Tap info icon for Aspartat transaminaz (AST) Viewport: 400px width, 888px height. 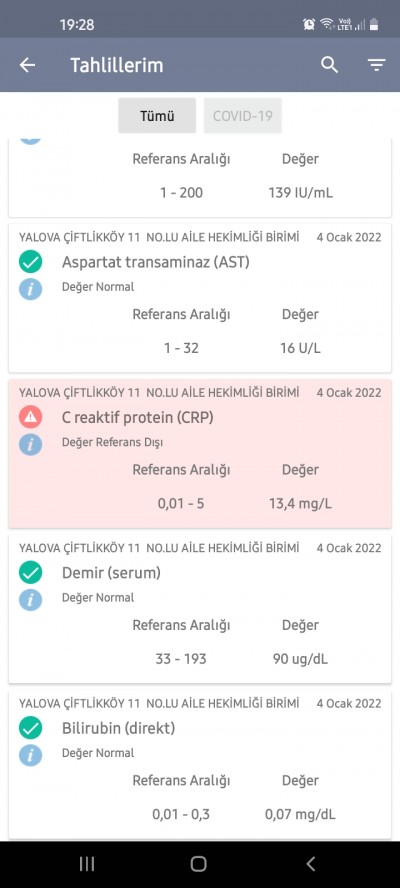point(31,289)
